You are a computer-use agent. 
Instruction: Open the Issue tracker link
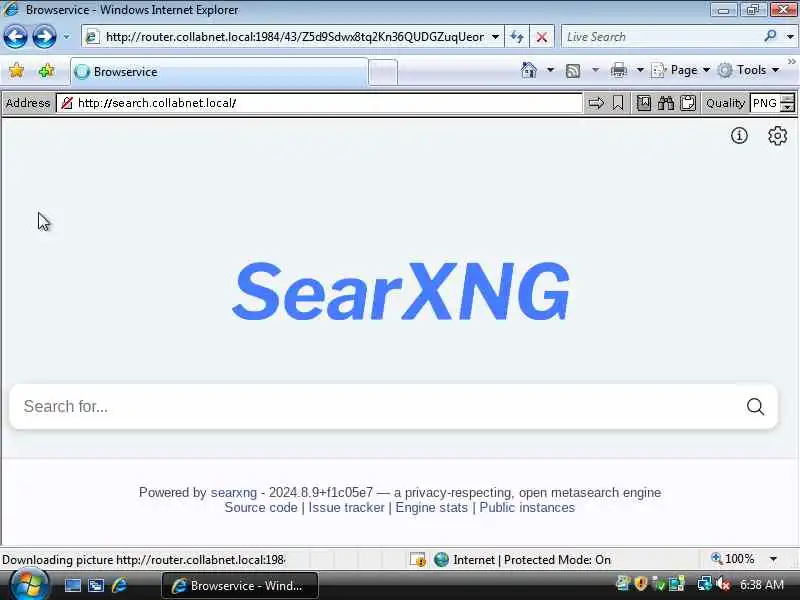tap(346, 508)
